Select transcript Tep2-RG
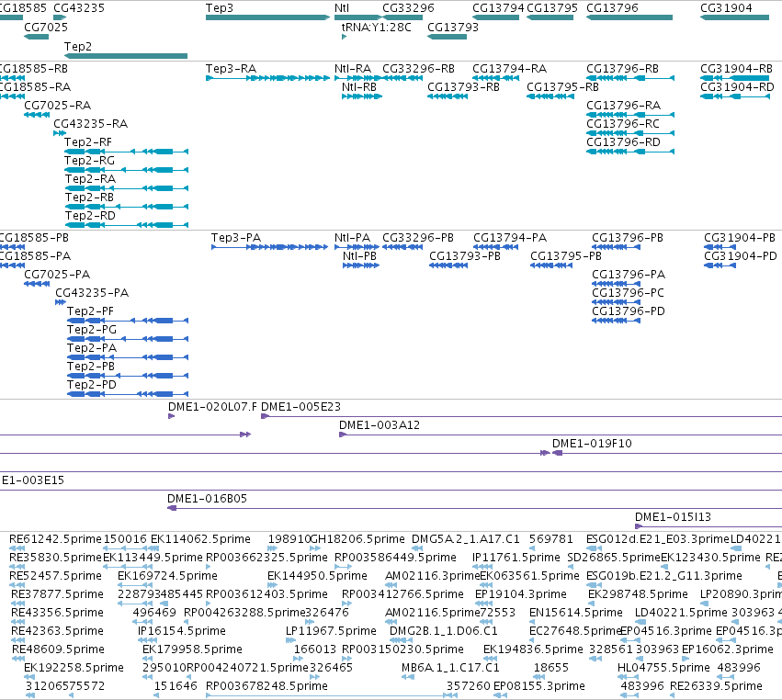Viewport: 782px width, 700px height. click(x=89, y=161)
